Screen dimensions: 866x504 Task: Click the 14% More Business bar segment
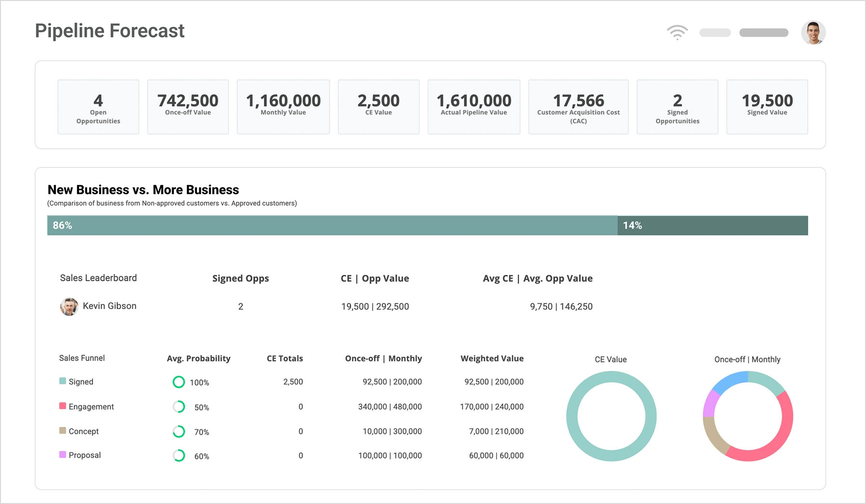tap(713, 225)
